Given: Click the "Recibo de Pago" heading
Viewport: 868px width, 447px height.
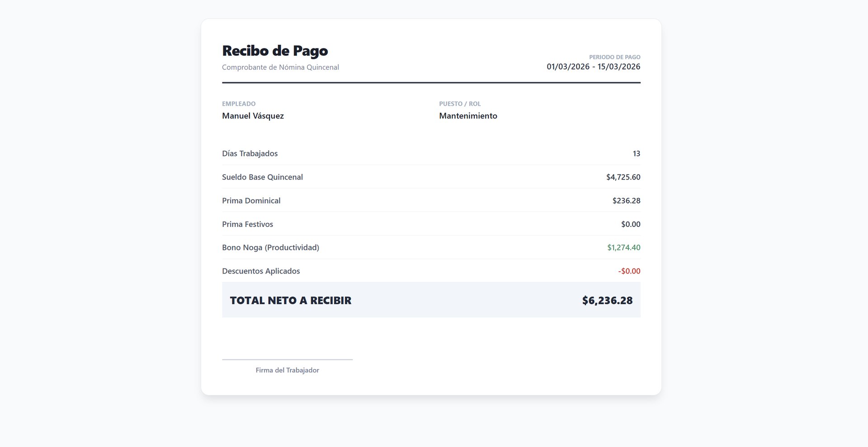Looking at the screenshot, I should tap(275, 51).
